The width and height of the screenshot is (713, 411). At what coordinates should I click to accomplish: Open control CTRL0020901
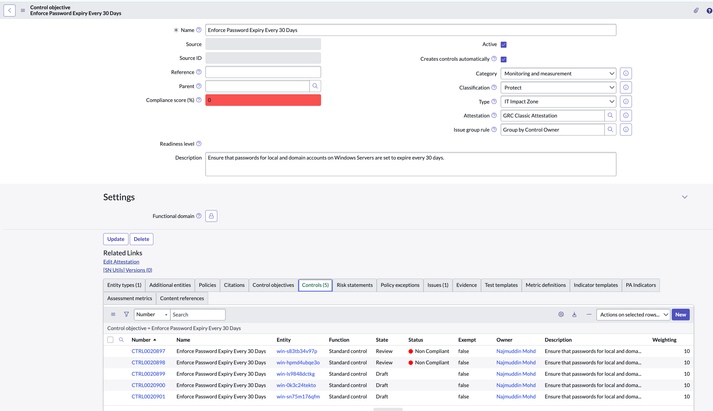point(148,396)
